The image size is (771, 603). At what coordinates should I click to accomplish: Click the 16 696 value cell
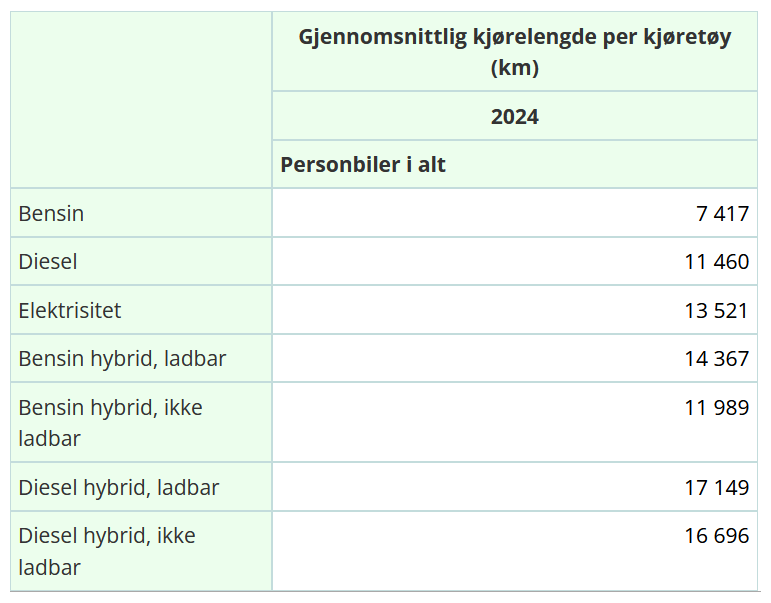[716, 536]
